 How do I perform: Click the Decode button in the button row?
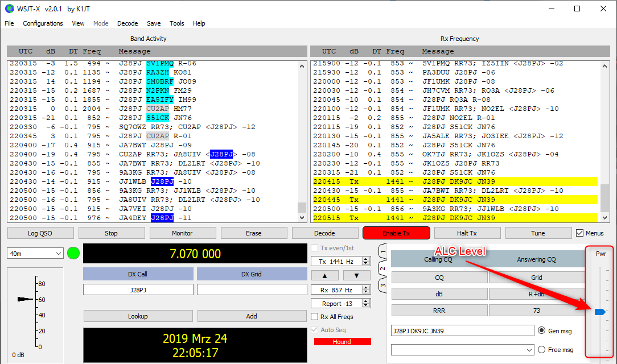[x=325, y=233]
